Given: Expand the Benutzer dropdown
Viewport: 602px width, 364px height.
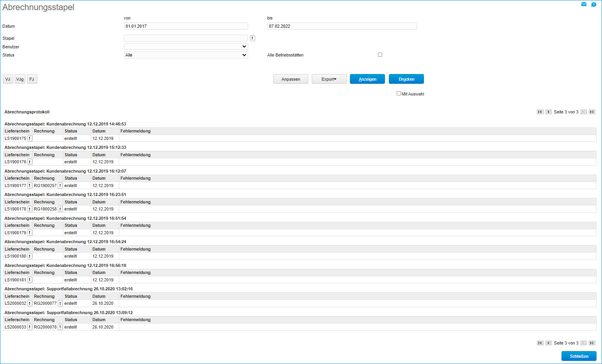Looking at the screenshot, I should [x=186, y=47].
